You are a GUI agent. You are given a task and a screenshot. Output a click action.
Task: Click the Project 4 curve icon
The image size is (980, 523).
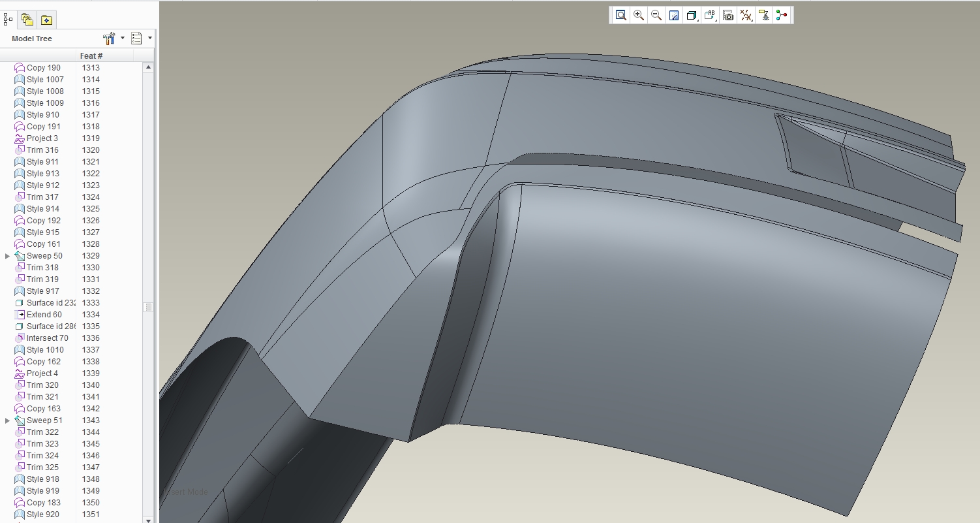pyautogui.click(x=20, y=373)
